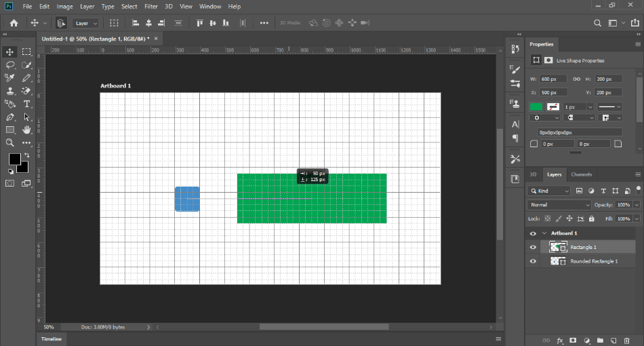The image size is (644, 346).
Task: Click align left edges icon
Action: [135, 23]
